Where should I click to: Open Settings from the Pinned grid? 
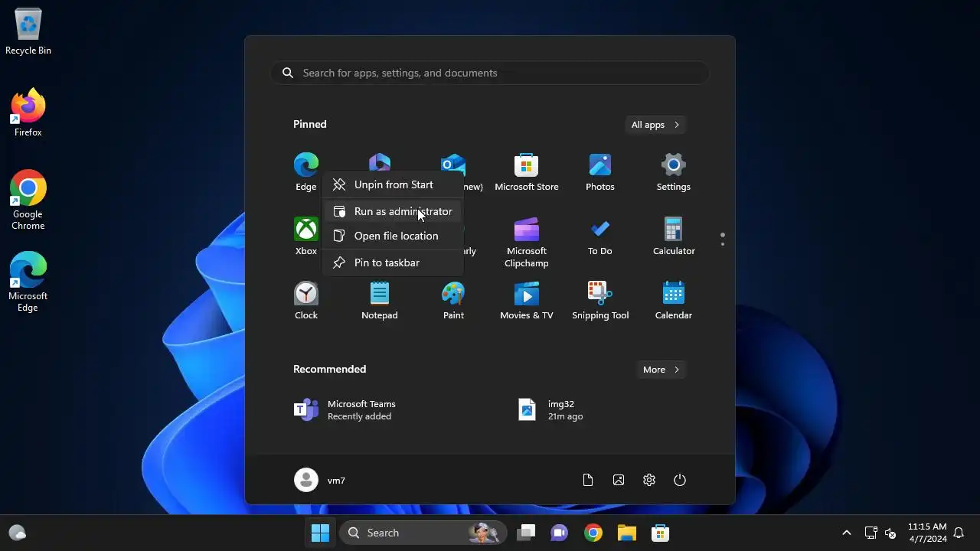(674, 171)
